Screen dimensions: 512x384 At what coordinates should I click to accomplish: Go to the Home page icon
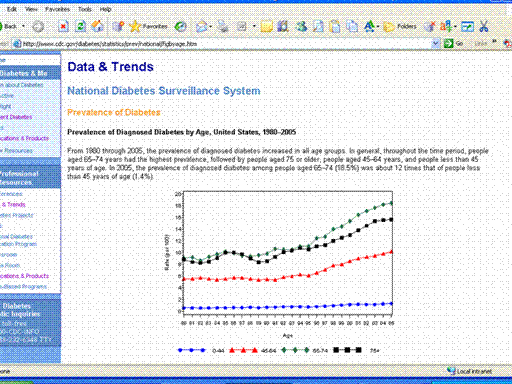(98, 26)
